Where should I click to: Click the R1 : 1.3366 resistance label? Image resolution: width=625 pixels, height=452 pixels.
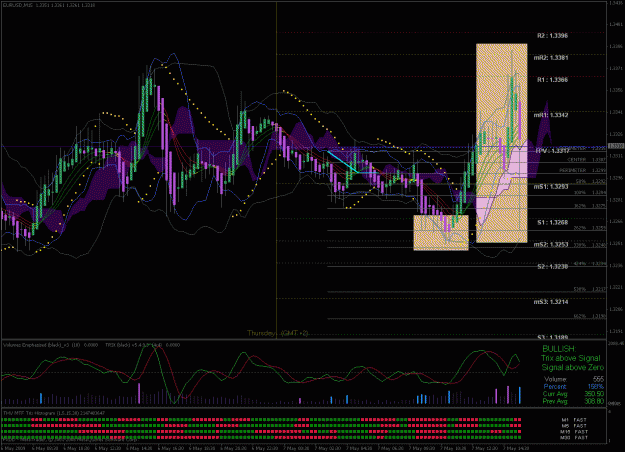552,80
